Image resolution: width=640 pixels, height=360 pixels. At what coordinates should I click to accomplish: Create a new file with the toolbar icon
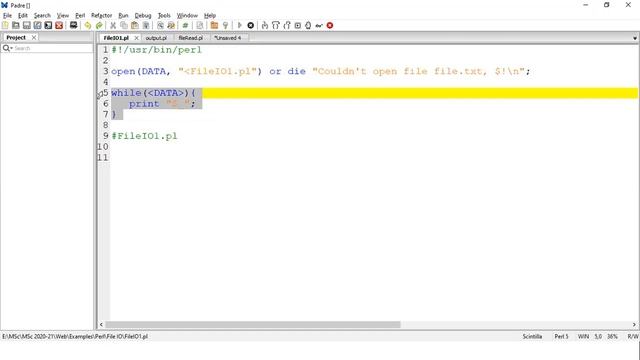coord(5,25)
